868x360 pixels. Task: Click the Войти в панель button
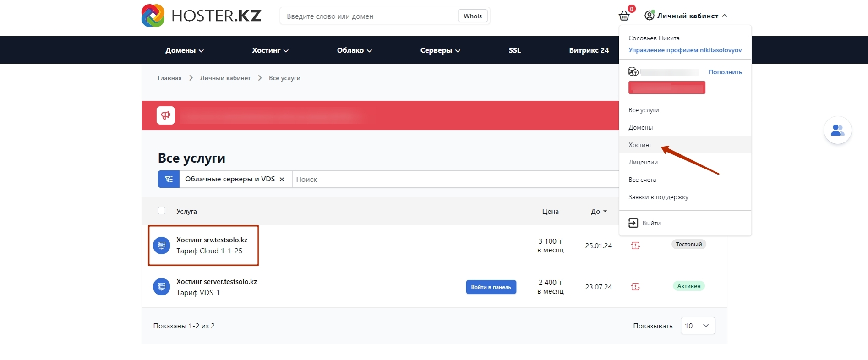[x=491, y=287]
